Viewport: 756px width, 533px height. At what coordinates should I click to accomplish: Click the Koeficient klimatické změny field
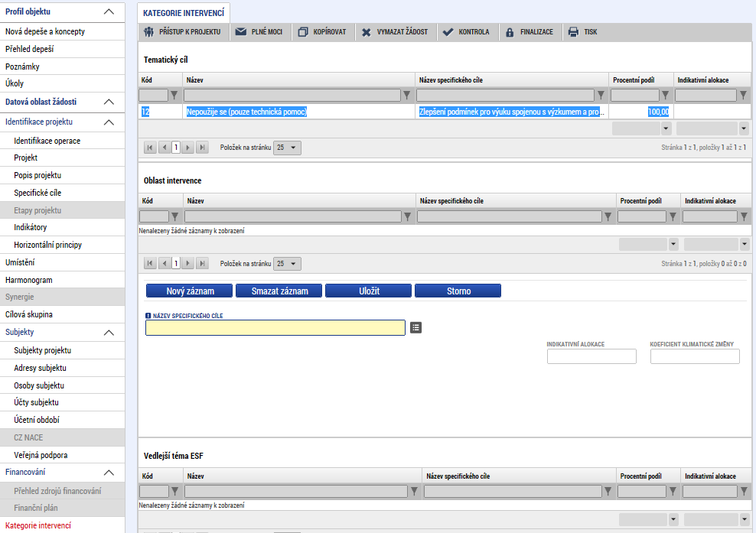[695, 356]
